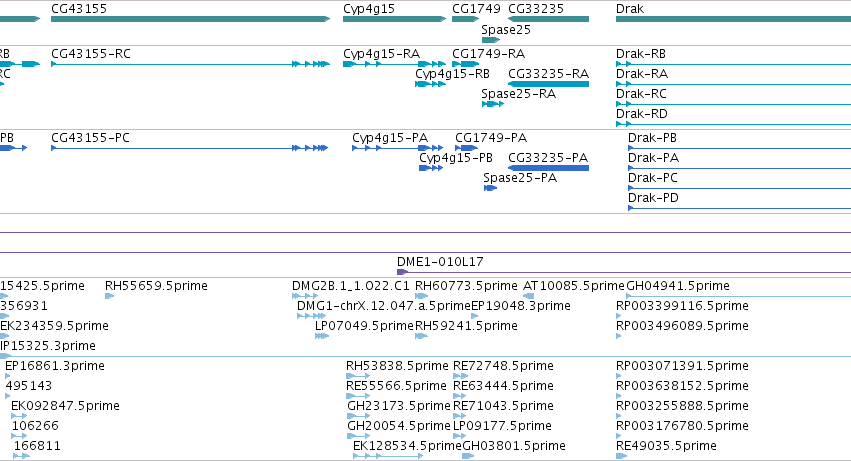The width and height of the screenshot is (851, 461).
Task: Click protein Cyp4g15-PA
Action: coord(397,148)
